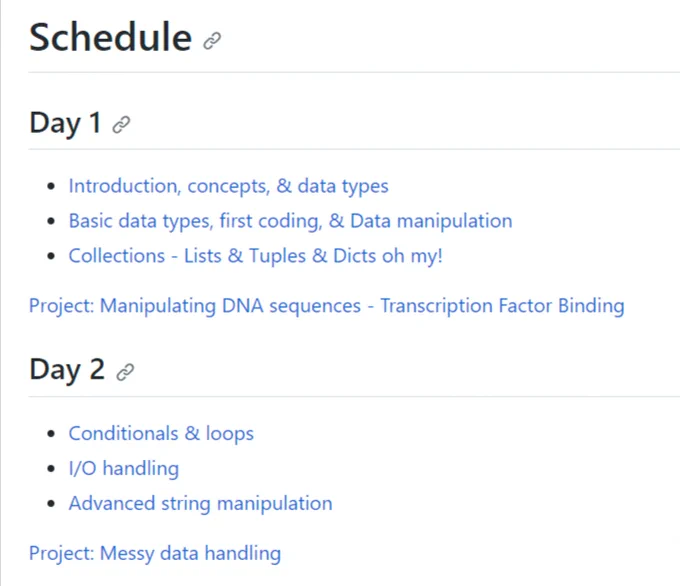Viewport: 680px width, 586px height.
Task: Visit the I/O handling lesson
Action: pyautogui.click(x=124, y=468)
